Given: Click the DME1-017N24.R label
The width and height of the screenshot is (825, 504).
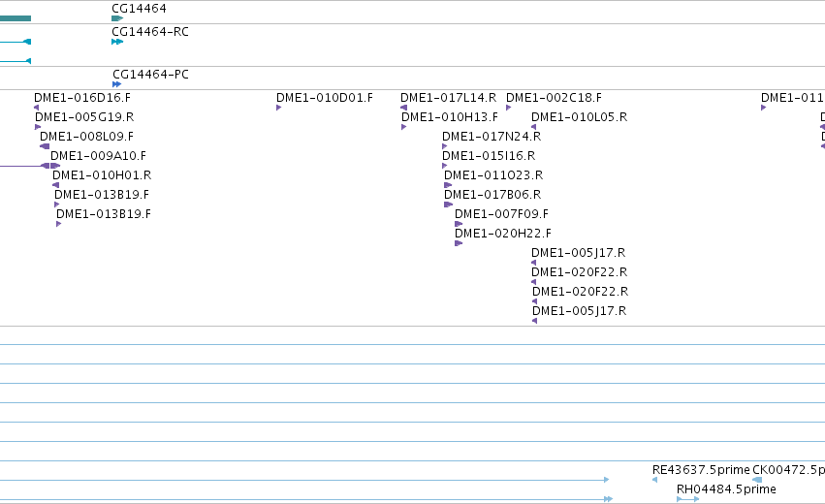Looking at the screenshot, I should click(492, 137).
